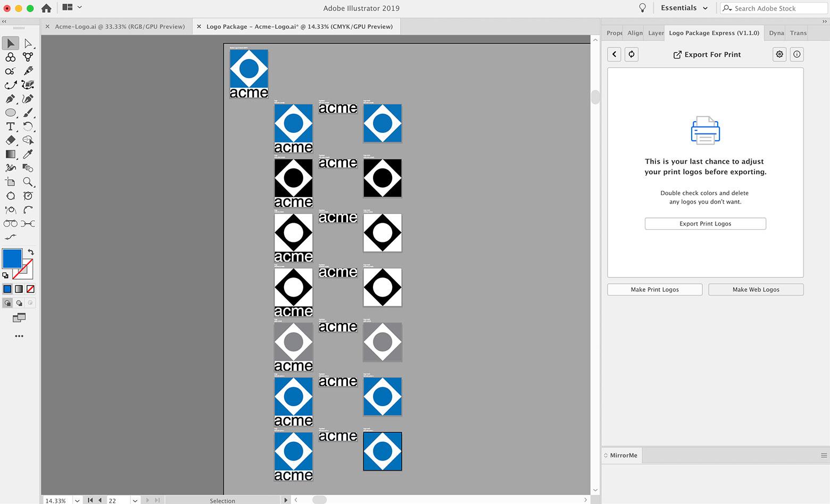Screen dimensions: 830x504
Task: Open the Align panel tab
Action: point(635,33)
